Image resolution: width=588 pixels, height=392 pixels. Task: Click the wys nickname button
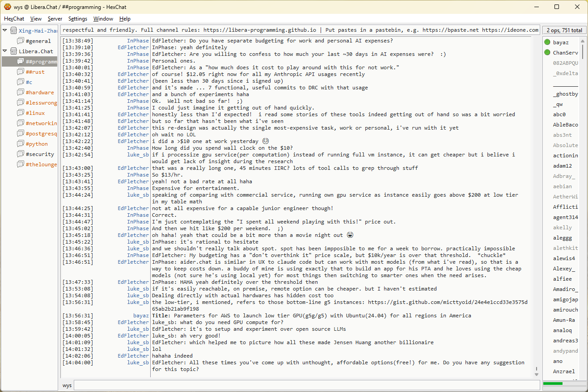tap(67, 385)
